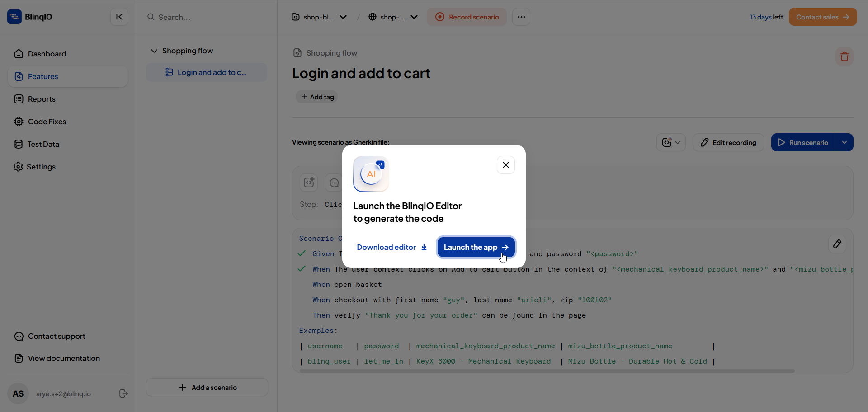868x412 pixels.
Task: Select Login and add to cart scenario
Action: (207, 72)
